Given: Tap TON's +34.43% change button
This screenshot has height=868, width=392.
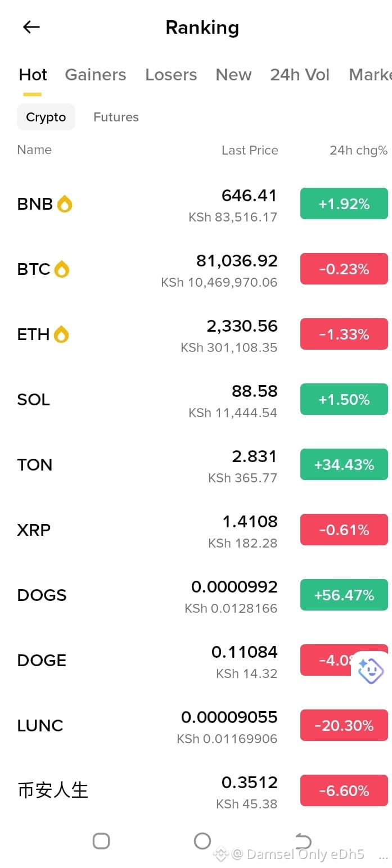Looking at the screenshot, I should [x=344, y=464].
